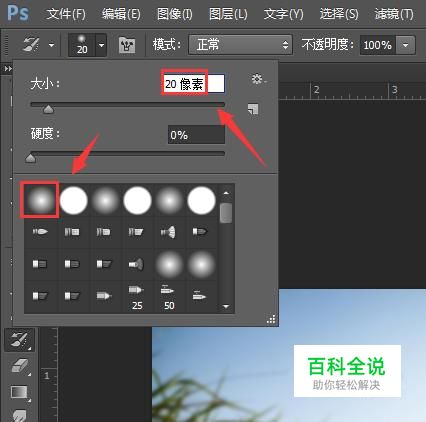426x422 pixels.
Task: Click the History Brush icon in options bar
Action: (31, 44)
